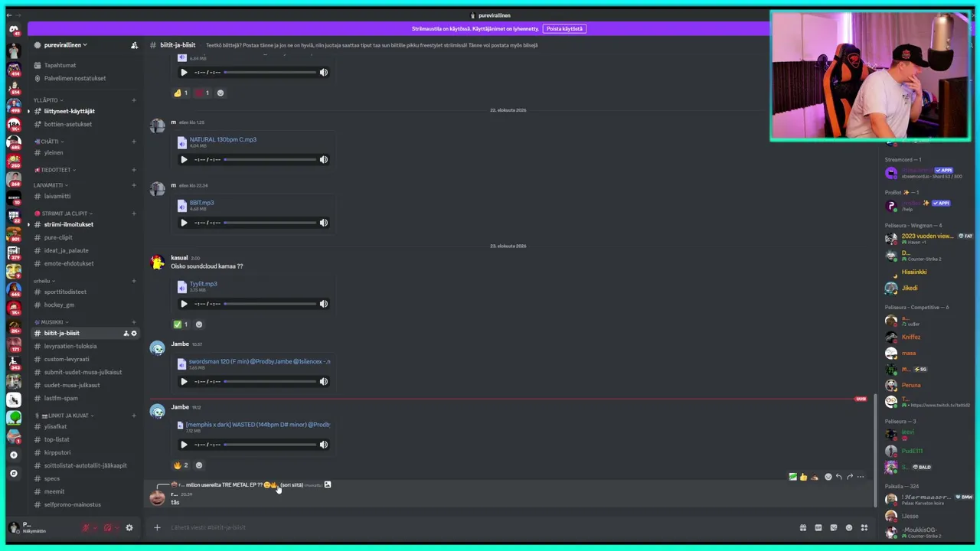The height and width of the screenshot is (551, 980).
Task: Add a channel to YLLÄPITO category
Action: click(133, 100)
